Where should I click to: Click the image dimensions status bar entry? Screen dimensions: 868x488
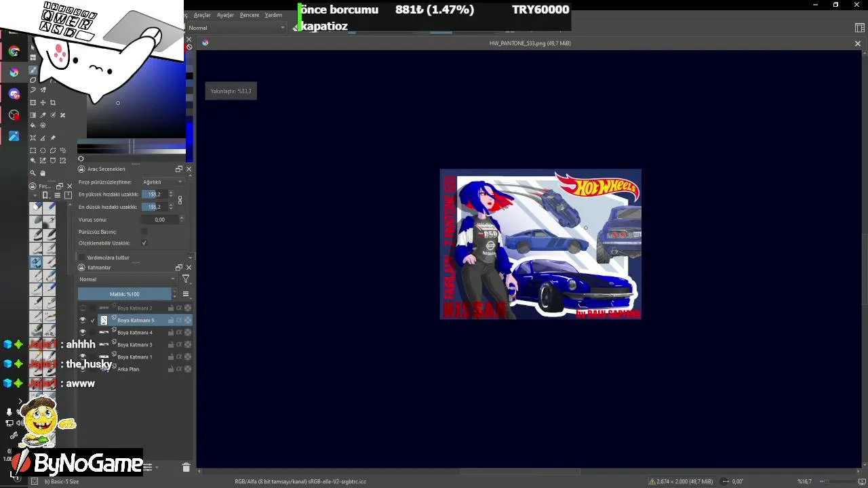pyautogui.click(x=680, y=481)
